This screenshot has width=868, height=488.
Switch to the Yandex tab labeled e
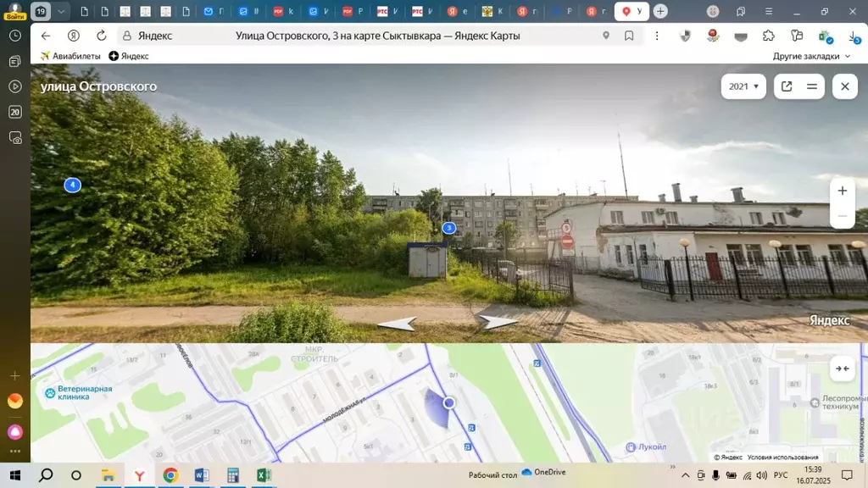coord(457,11)
